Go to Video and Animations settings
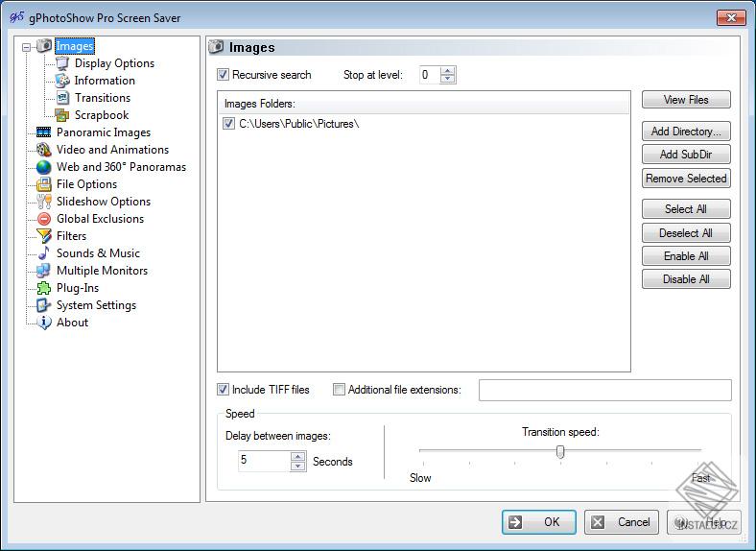Image resolution: width=756 pixels, height=551 pixels. [112, 150]
